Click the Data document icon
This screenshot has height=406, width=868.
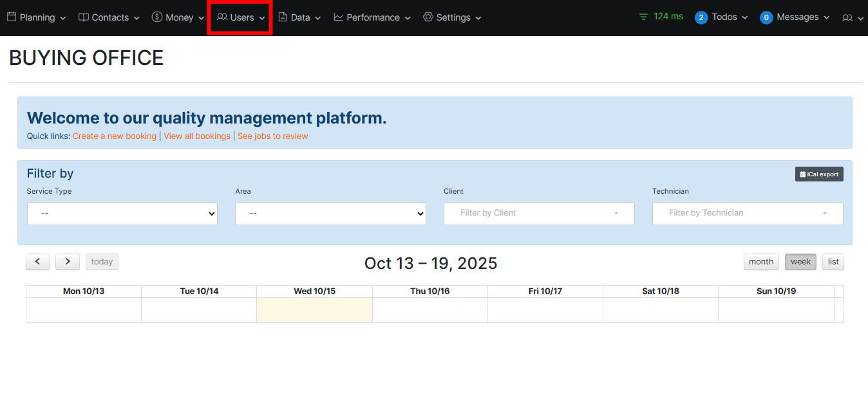[283, 17]
